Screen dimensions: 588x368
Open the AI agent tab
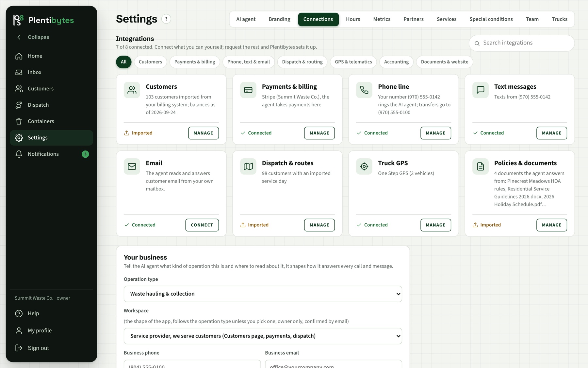(246, 19)
